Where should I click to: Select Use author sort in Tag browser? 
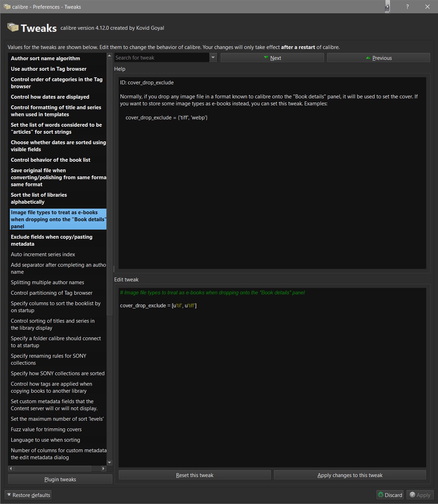(x=58, y=69)
